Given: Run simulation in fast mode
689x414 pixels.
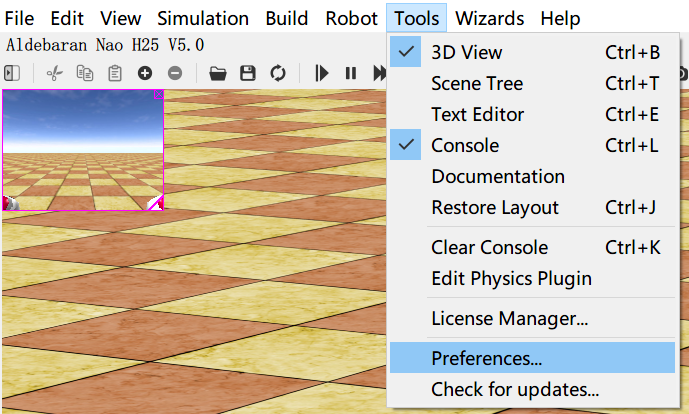Looking at the screenshot, I should click(x=380, y=73).
